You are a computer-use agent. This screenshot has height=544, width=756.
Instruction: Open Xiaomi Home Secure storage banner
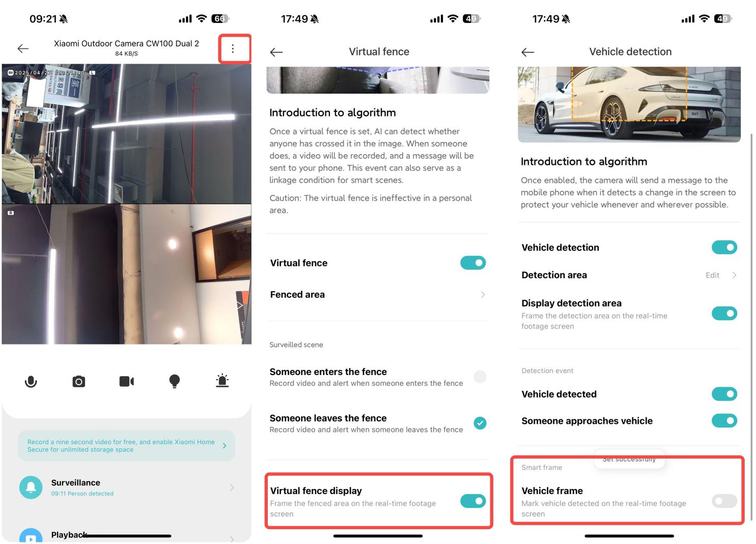127,446
